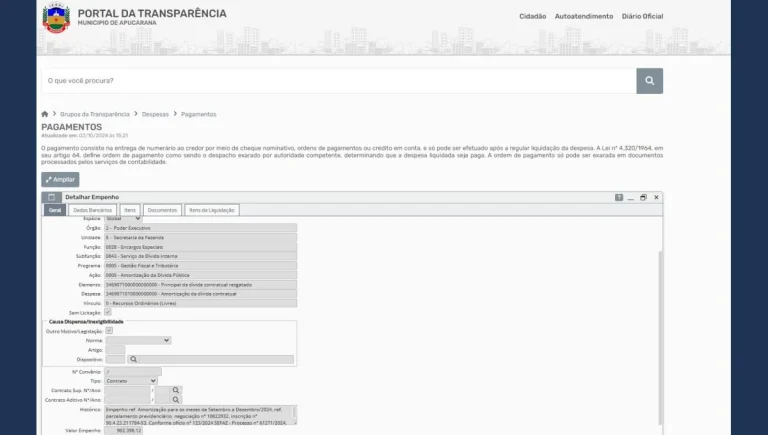Click the search magnifier button
Image resolution: width=768 pixels, height=435 pixels.
(x=649, y=81)
